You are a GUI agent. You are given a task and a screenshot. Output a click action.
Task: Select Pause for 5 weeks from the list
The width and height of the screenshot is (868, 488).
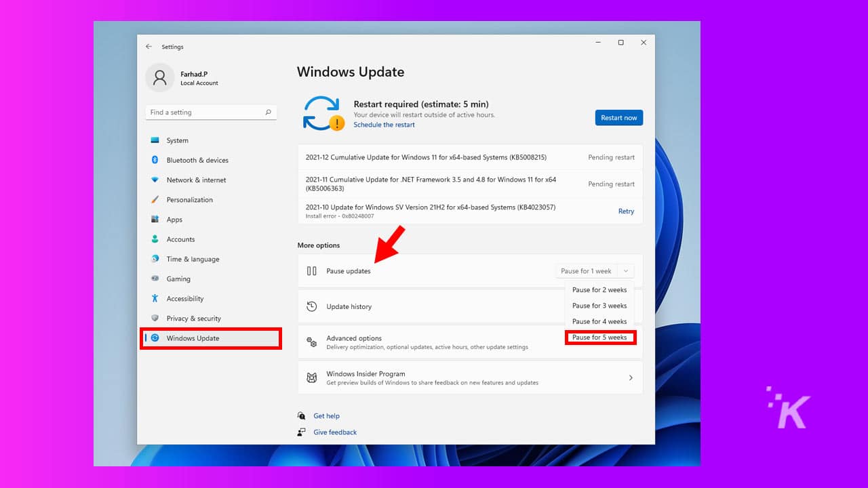tap(599, 337)
